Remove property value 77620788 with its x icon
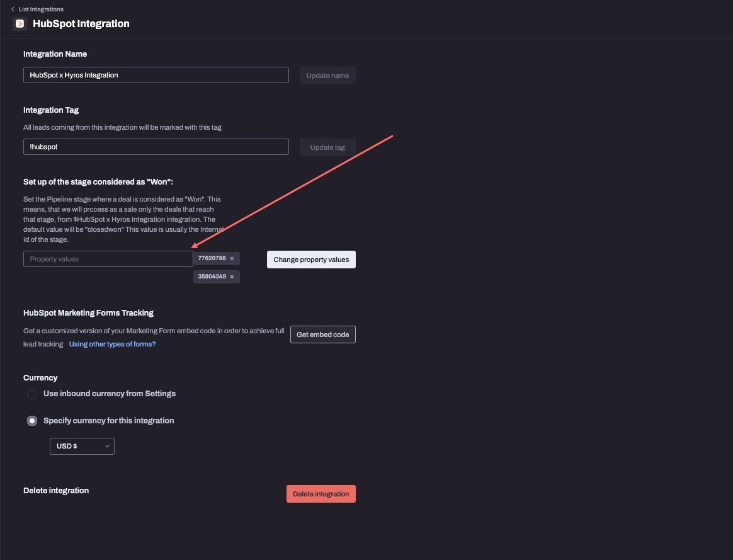Screen dimensions: 733x560 (231, 258)
